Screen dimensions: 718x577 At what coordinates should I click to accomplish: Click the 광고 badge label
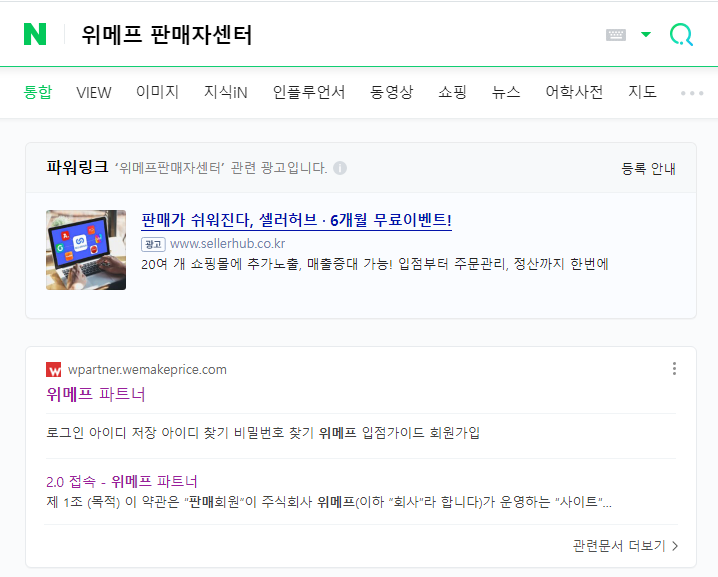pos(153,244)
